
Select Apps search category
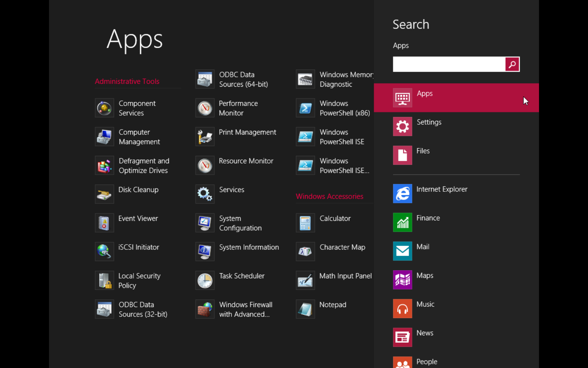457,98
